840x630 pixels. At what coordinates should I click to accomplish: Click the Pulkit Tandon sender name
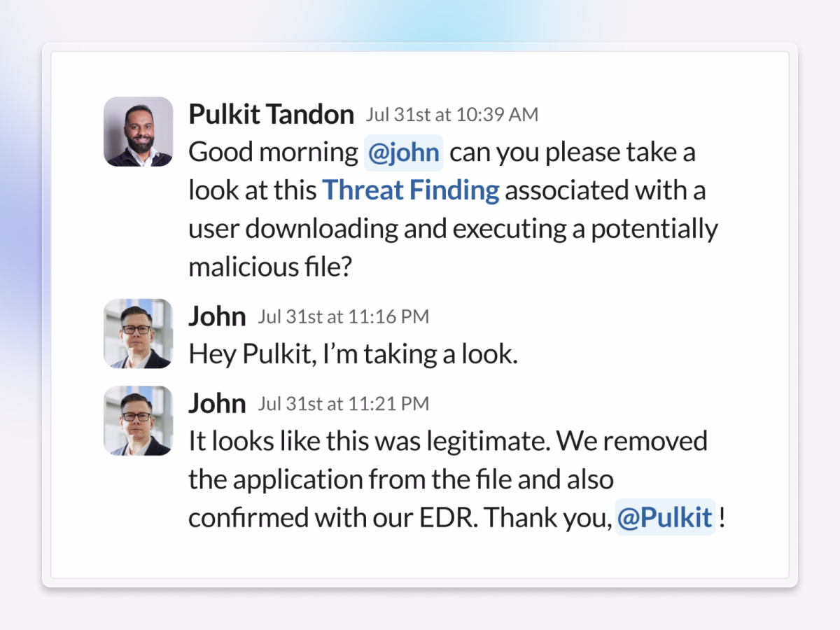pyautogui.click(x=271, y=114)
